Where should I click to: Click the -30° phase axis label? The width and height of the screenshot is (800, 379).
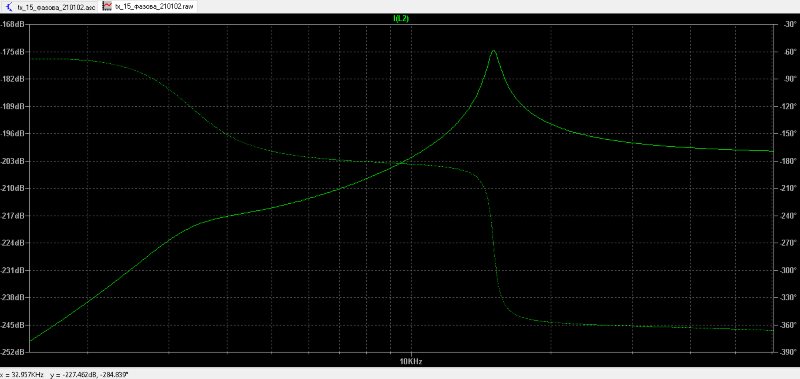click(x=788, y=24)
